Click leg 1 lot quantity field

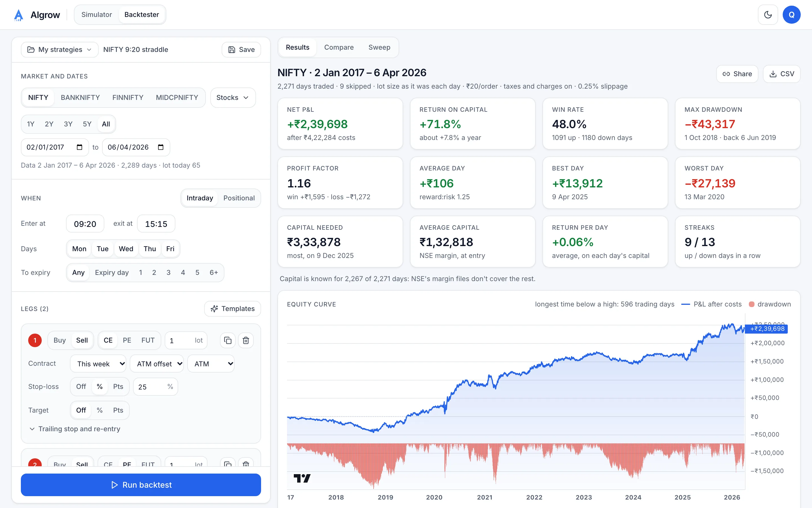186,340
